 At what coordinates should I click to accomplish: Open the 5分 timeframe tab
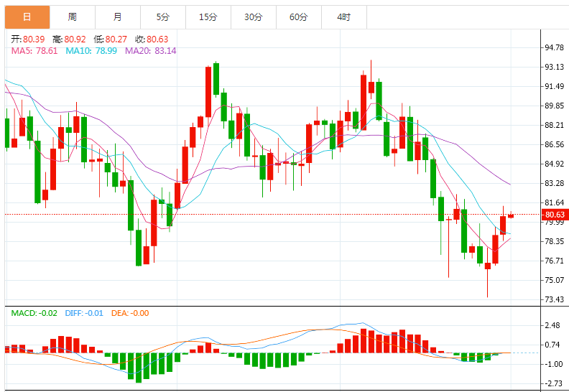pyautogui.click(x=163, y=17)
